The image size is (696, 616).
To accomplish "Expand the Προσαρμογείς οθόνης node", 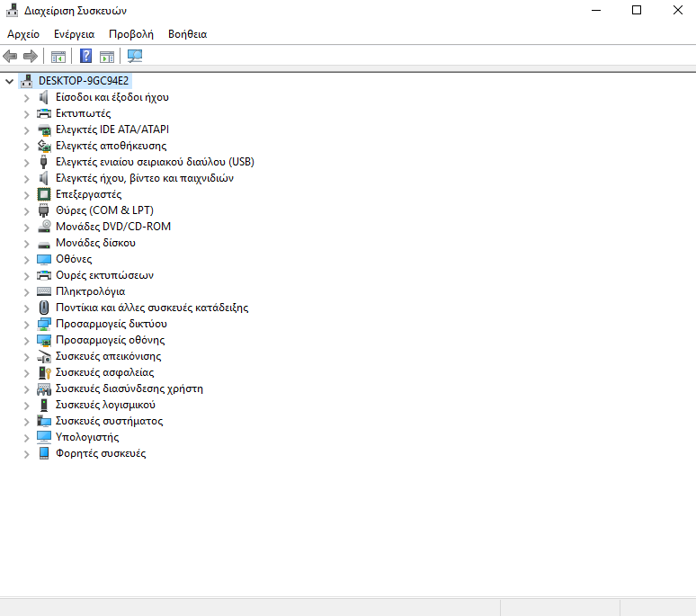I will click(26, 340).
